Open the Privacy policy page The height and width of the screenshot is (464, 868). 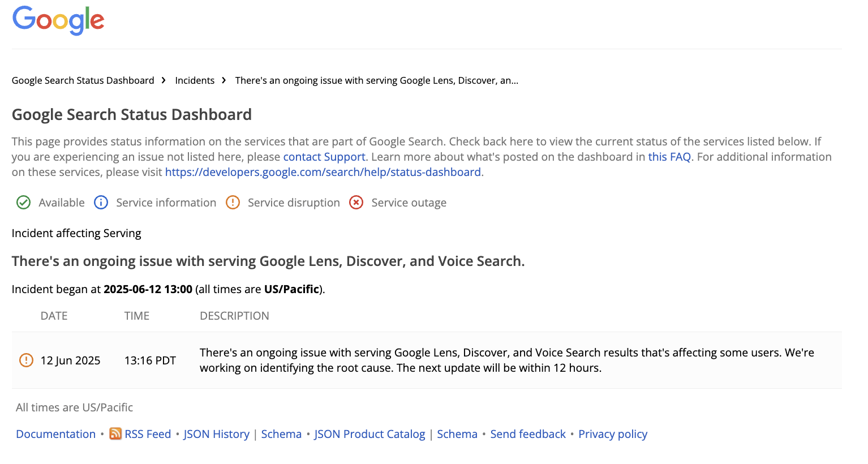pyautogui.click(x=612, y=434)
